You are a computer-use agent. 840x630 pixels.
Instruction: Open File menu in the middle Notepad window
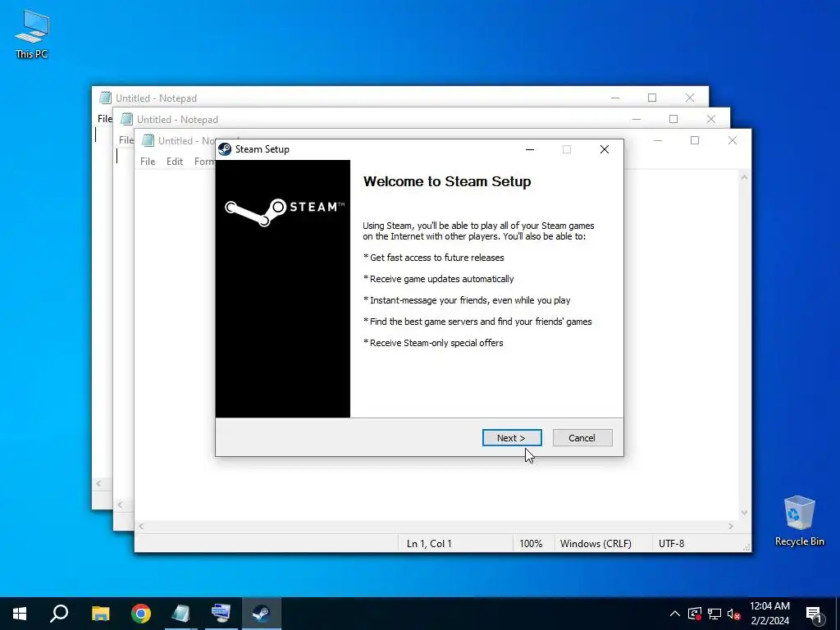(126, 139)
